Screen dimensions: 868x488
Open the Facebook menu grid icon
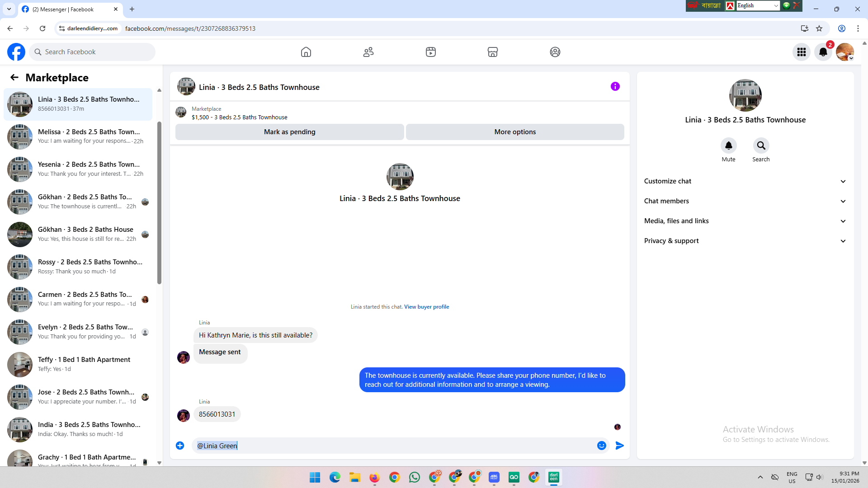(x=802, y=52)
